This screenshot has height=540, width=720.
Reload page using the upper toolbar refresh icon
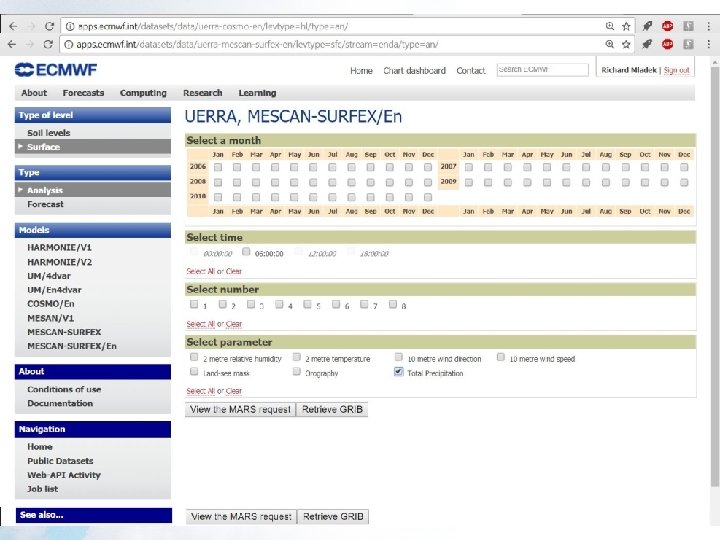[49, 27]
